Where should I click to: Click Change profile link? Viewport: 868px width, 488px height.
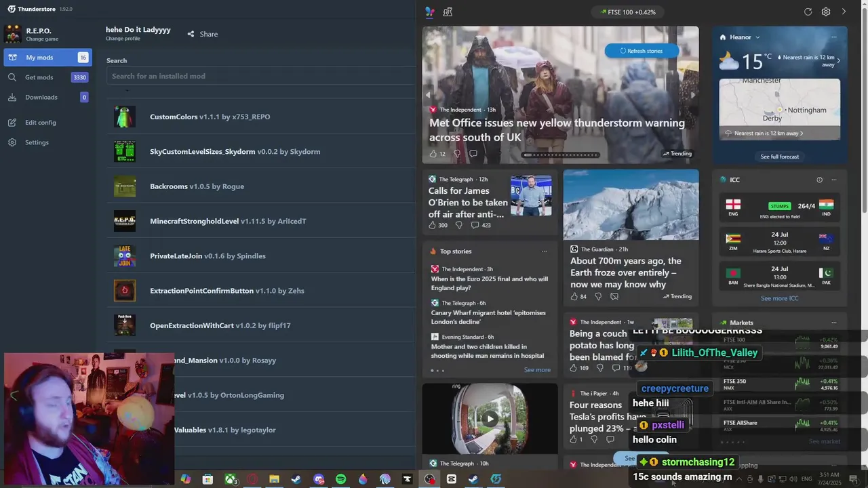point(123,39)
